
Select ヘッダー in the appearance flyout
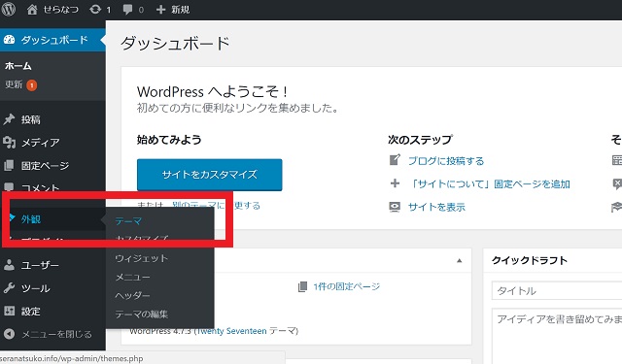click(x=132, y=295)
